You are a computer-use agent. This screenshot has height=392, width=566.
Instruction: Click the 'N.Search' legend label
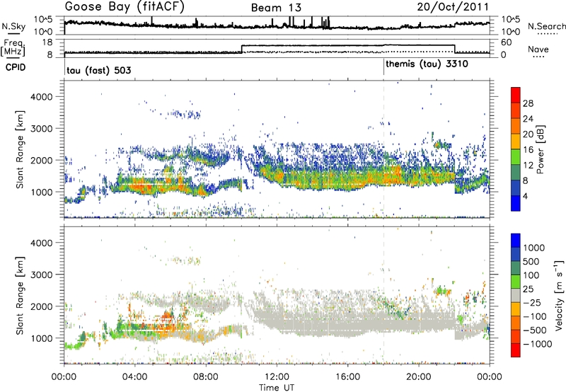point(546,26)
